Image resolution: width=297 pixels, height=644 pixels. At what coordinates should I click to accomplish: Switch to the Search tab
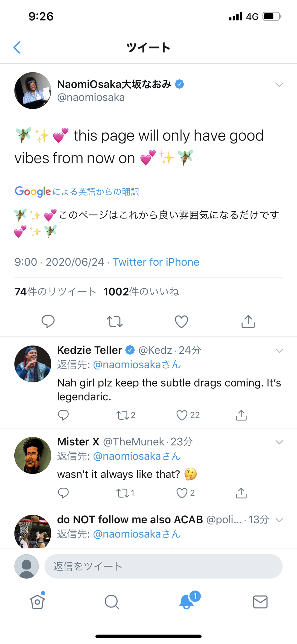pyautogui.click(x=111, y=602)
